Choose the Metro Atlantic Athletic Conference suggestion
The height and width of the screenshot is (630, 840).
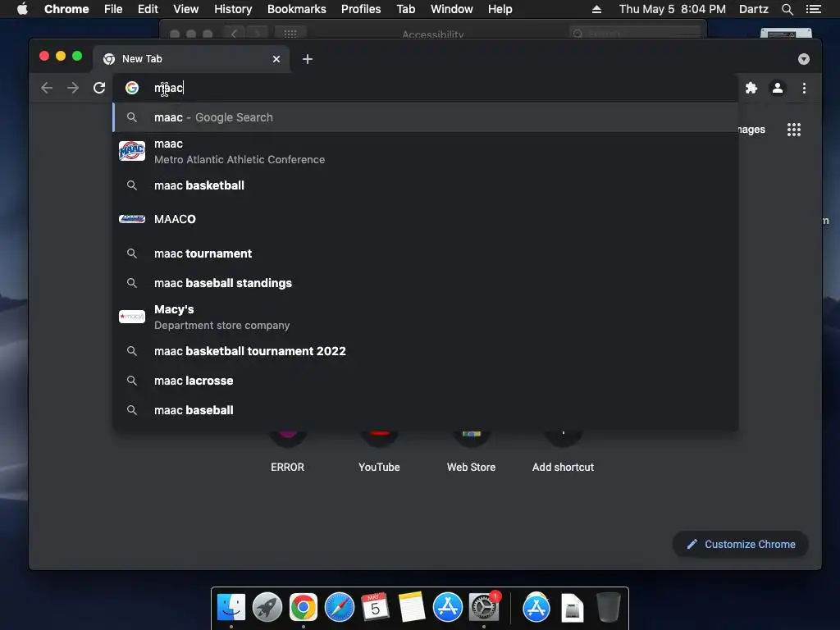click(426, 152)
